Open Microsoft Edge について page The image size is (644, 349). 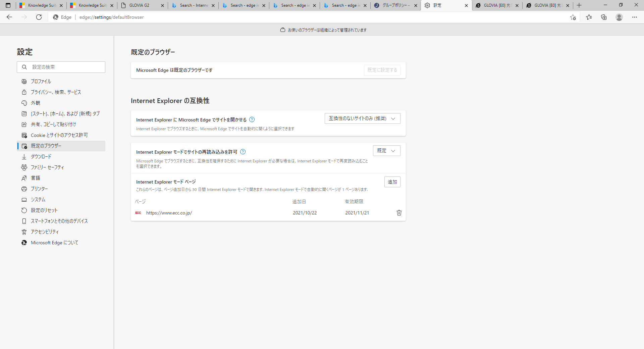pos(61,242)
